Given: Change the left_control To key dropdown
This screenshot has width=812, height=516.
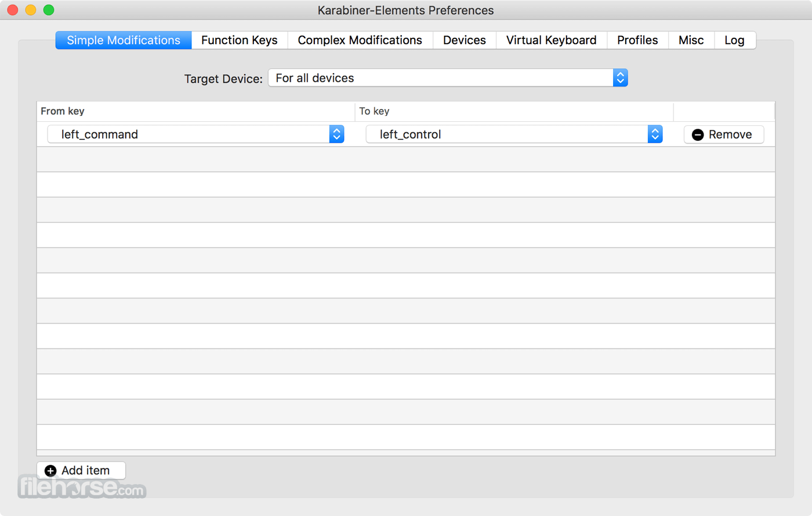Looking at the screenshot, I should [514, 135].
